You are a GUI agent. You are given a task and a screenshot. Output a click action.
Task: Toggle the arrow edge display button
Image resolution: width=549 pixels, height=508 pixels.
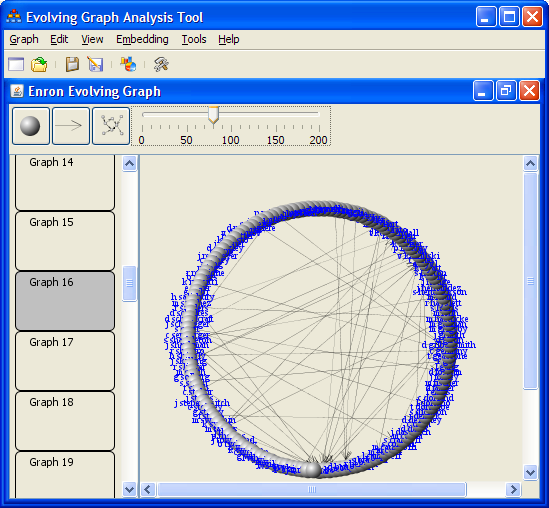coord(71,126)
